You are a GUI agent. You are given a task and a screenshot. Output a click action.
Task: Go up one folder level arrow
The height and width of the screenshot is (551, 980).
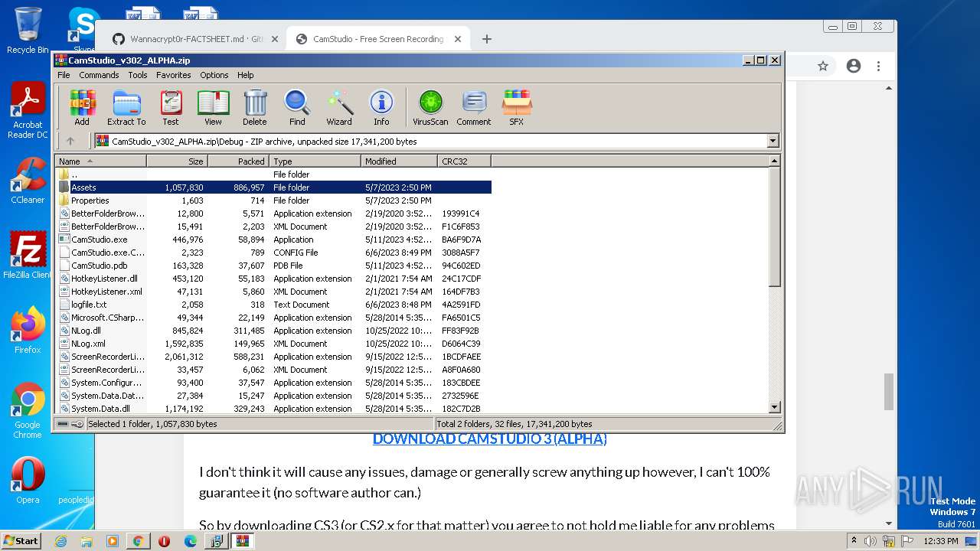(70, 141)
